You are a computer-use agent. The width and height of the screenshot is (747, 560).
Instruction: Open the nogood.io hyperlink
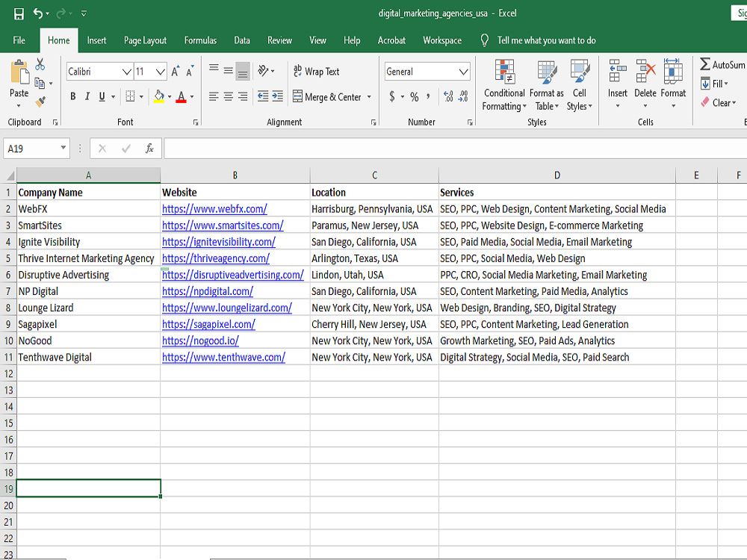[200, 340]
